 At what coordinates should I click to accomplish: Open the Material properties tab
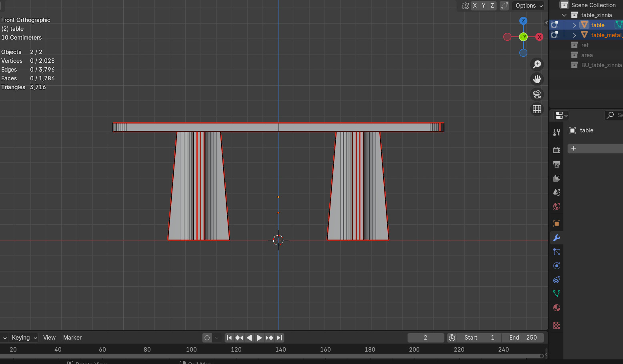[557, 308]
